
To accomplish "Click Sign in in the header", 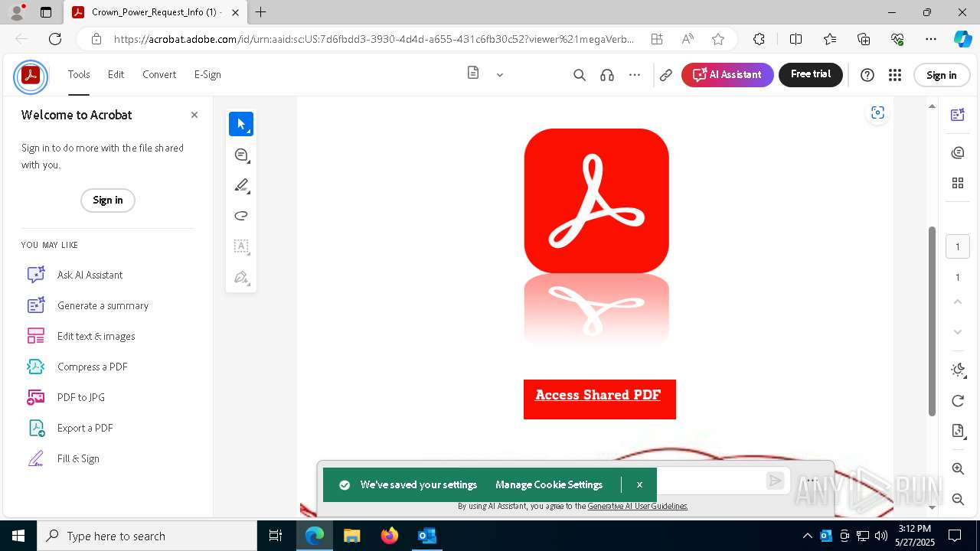I will tap(941, 75).
